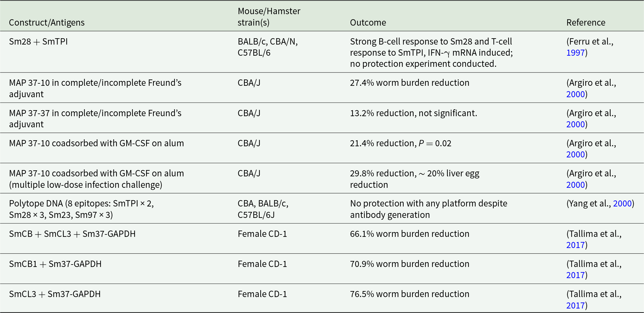Open the 2000 link for MAP 37-10 Freund's adjuvant
The width and height of the screenshot is (644, 313).
(x=575, y=94)
